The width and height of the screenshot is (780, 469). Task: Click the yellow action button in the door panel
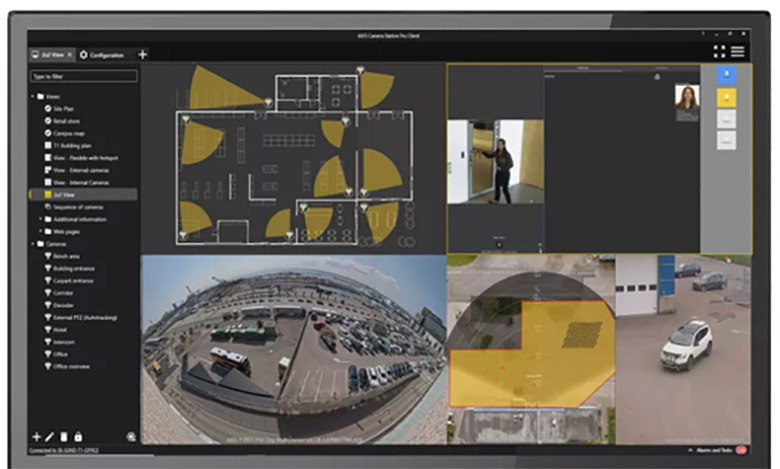pos(726,97)
